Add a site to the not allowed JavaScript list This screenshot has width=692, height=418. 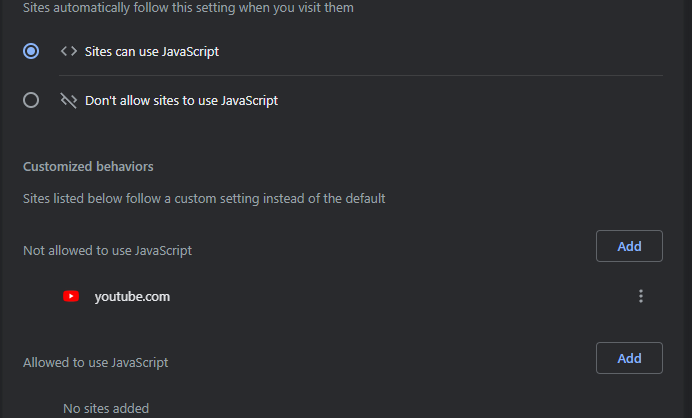tap(629, 246)
